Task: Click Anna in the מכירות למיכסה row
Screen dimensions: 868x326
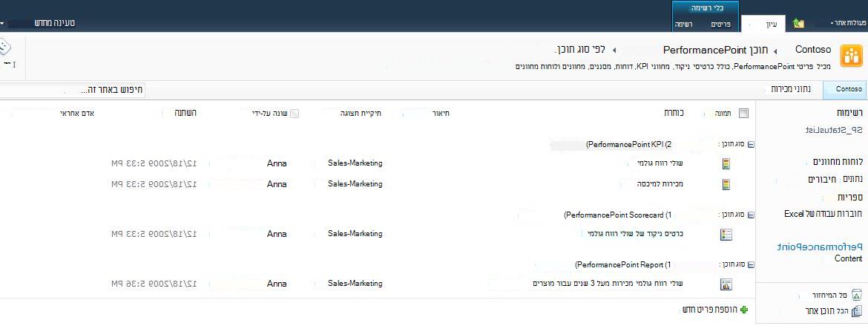Action: point(277,184)
